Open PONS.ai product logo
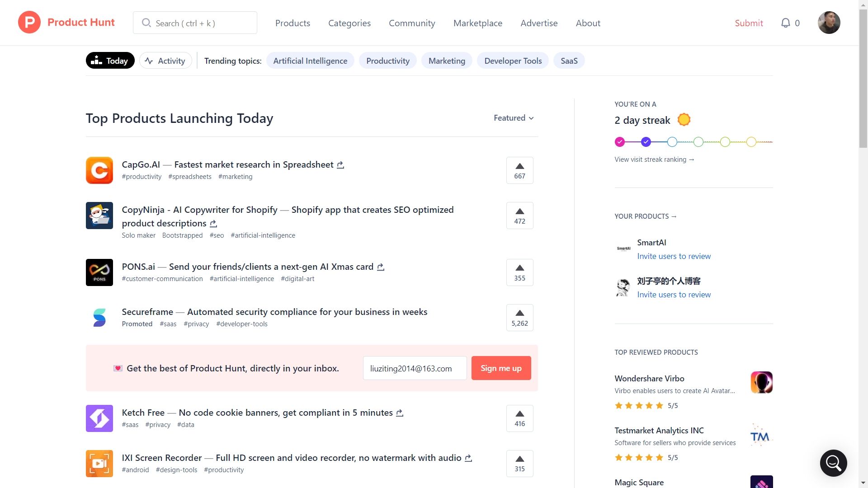 pos(99,272)
